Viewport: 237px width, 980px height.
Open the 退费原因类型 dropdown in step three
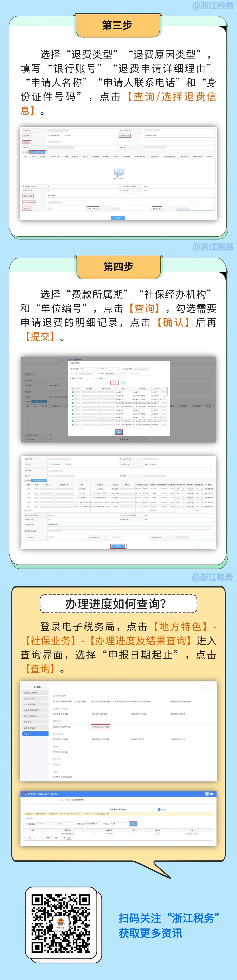point(178,135)
